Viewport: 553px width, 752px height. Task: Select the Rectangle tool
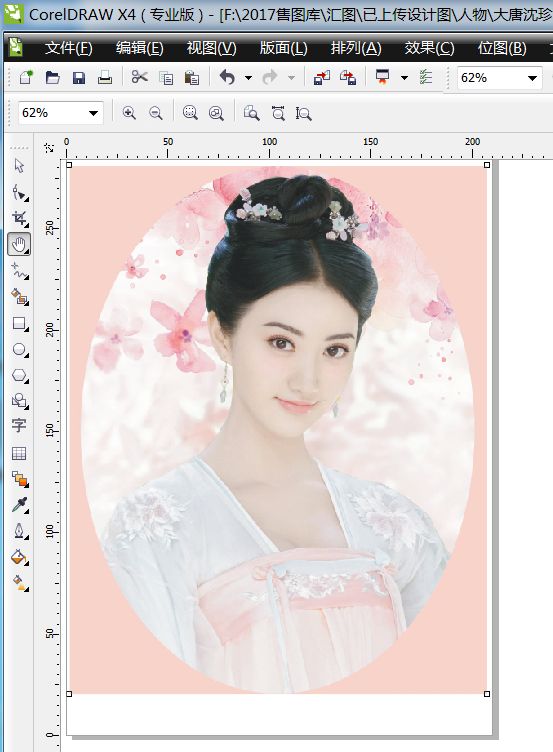pyautogui.click(x=19, y=324)
